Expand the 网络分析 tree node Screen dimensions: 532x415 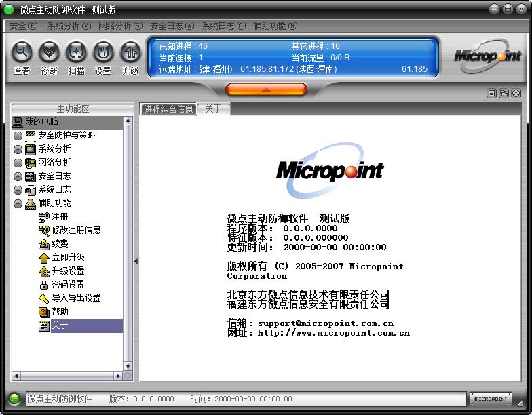pyautogui.click(x=18, y=163)
